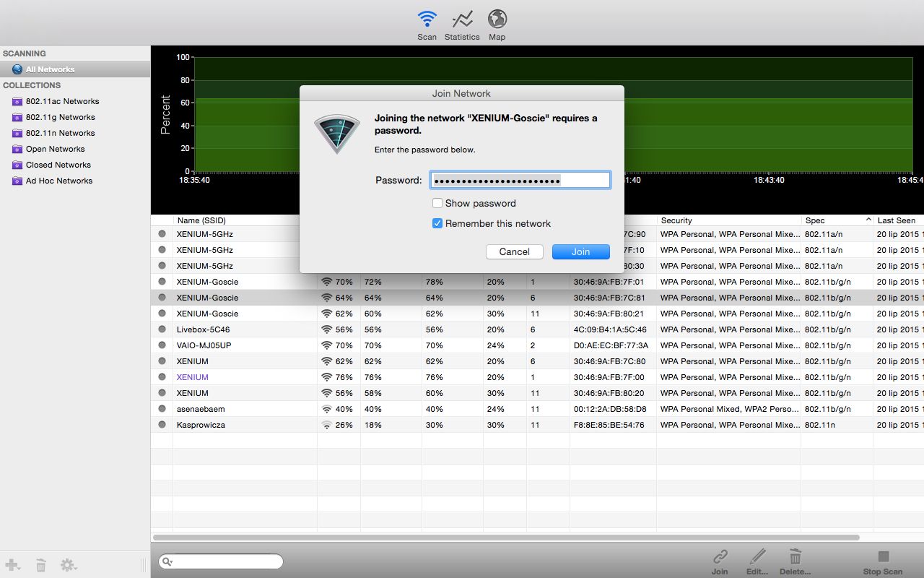
Task: Click status dot of Livebox-5C46 row
Action: (x=162, y=329)
